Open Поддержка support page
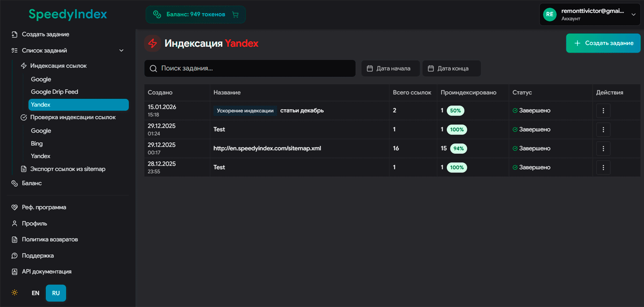Image resolution: width=644 pixels, height=307 pixels. tap(38, 256)
